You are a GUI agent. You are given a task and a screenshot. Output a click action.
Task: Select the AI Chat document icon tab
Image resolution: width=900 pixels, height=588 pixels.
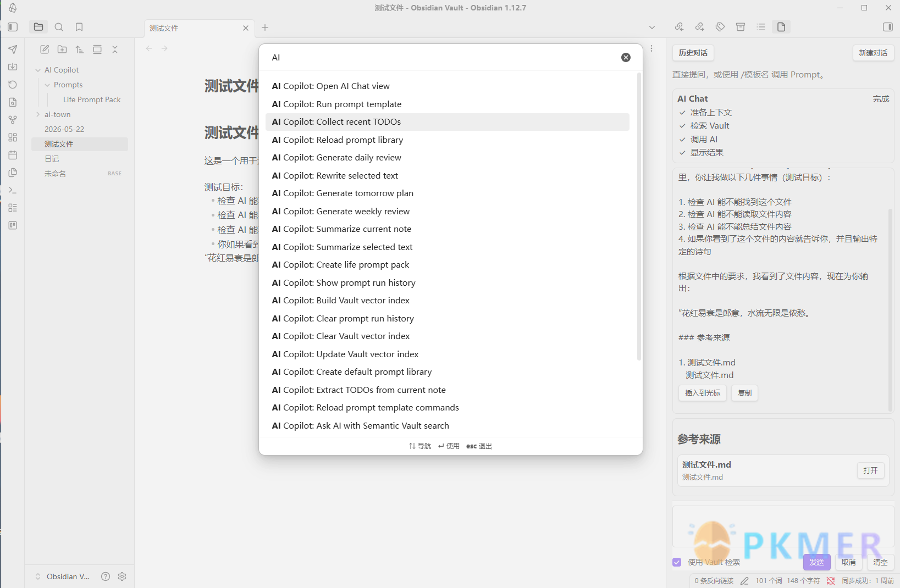point(781,27)
